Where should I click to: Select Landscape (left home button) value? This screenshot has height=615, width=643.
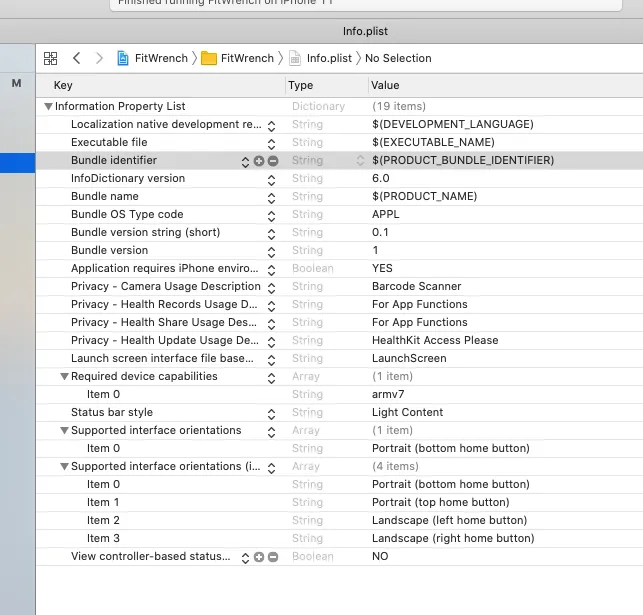[449, 520]
